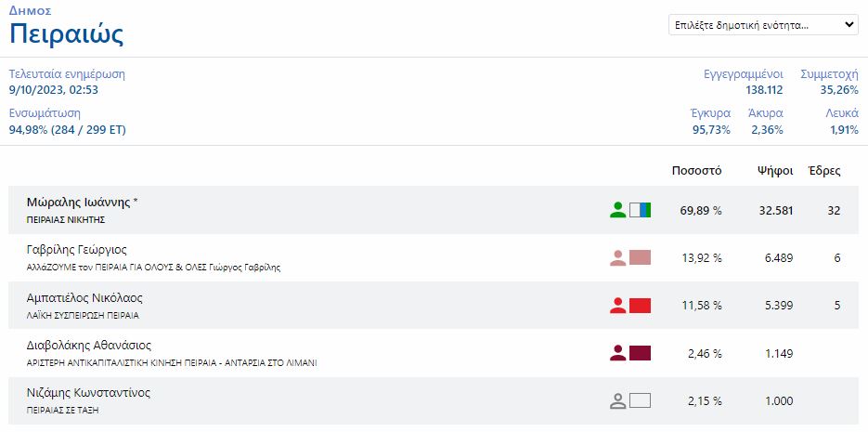Screen dimensions: 868x432
Task: Click the Διαβολάκης Αθανάσιος candidate name
Action: (x=88, y=346)
